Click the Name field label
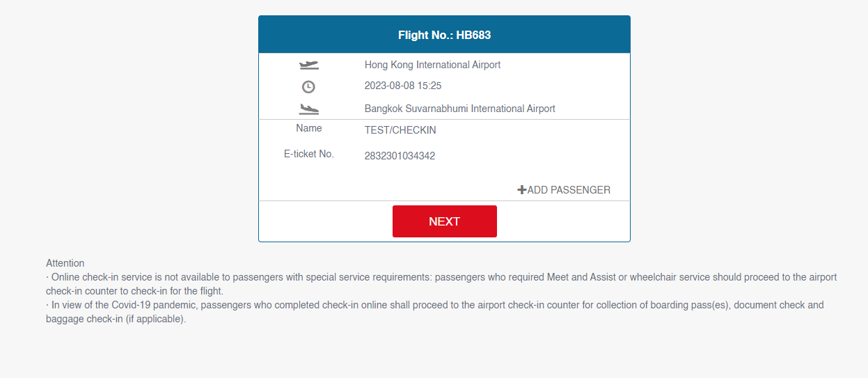 pos(309,128)
